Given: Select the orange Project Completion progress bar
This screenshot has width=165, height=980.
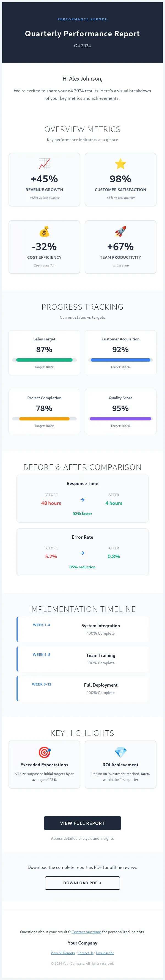Looking at the screenshot, I should (44, 419).
